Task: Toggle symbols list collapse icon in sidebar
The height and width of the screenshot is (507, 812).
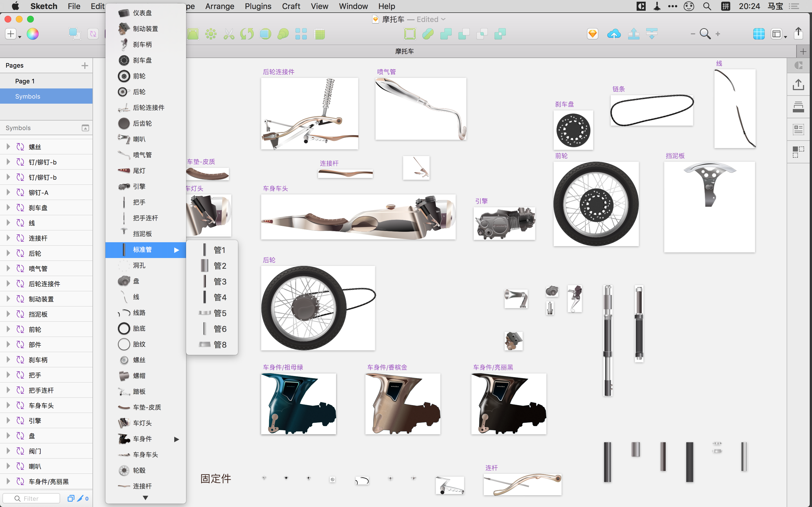Action: tap(85, 128)
